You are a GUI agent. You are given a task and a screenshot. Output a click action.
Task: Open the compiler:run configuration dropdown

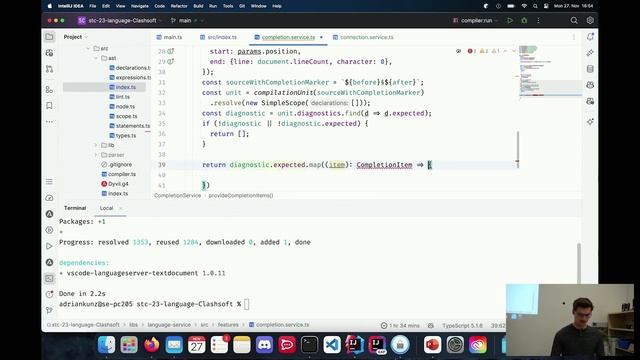pyautogui.click(x=476, y=20)
